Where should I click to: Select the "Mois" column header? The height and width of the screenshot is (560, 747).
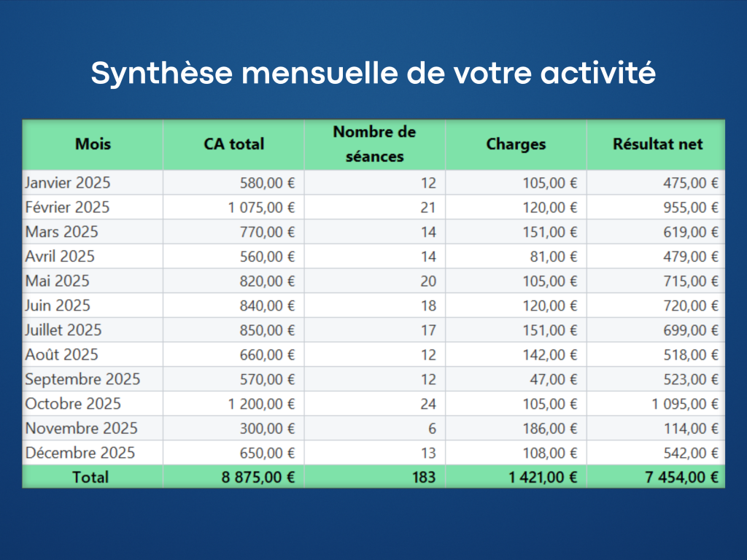tap(93, 144)
